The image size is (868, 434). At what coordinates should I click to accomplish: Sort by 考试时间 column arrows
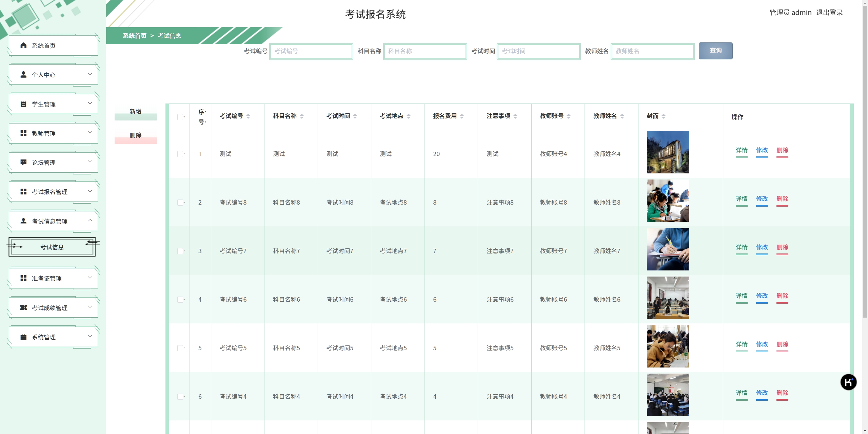click(x=355, y=116)
